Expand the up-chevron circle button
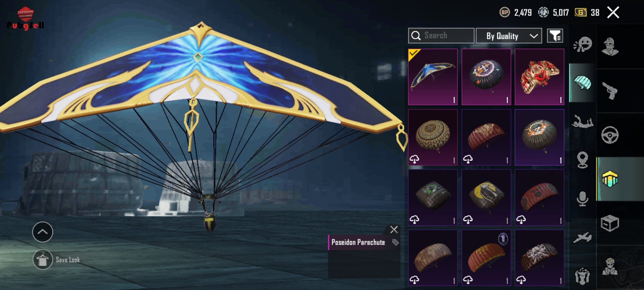 point(43,232)
